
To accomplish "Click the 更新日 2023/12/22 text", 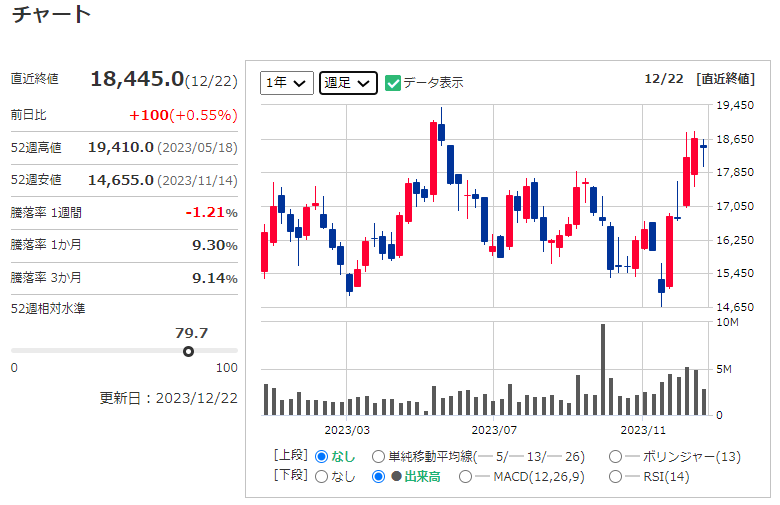I will pos(169,397).
